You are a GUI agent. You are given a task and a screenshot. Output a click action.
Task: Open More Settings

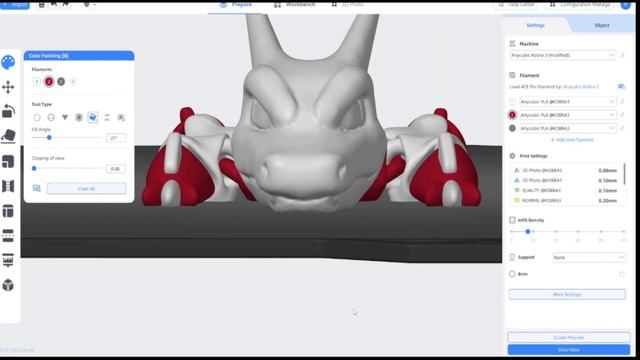point(567,294)
